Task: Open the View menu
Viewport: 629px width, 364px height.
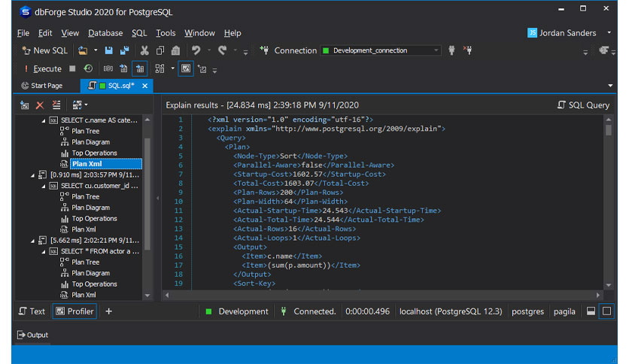Action: pyautogui.click(x=70, y=33)
